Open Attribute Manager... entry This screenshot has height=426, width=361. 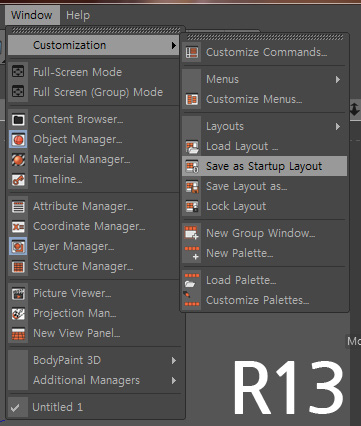pos(94,207)
